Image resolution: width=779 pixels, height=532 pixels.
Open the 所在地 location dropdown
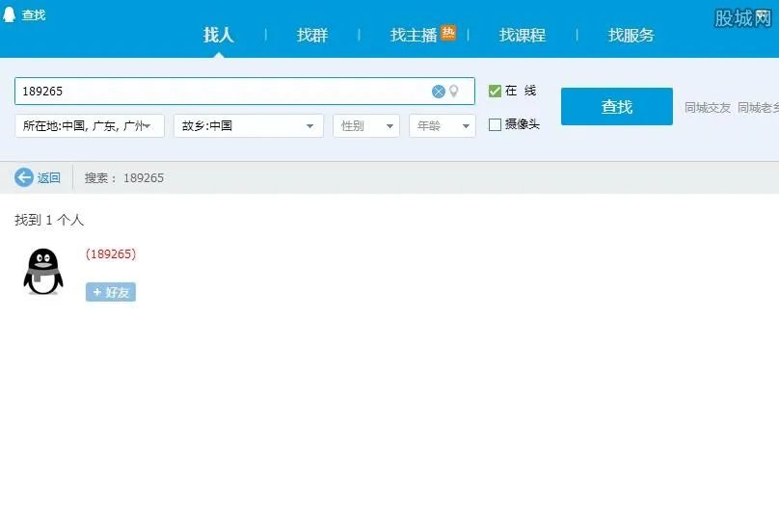(x=90, y=125)
